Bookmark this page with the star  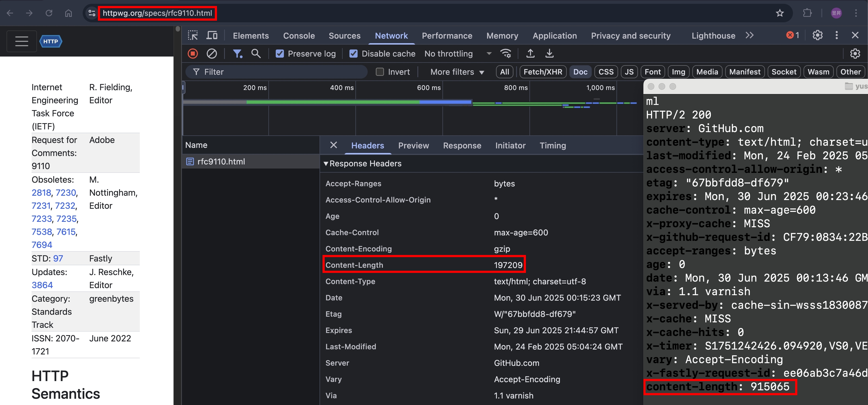pyautogui.click(x=780, y=13)
